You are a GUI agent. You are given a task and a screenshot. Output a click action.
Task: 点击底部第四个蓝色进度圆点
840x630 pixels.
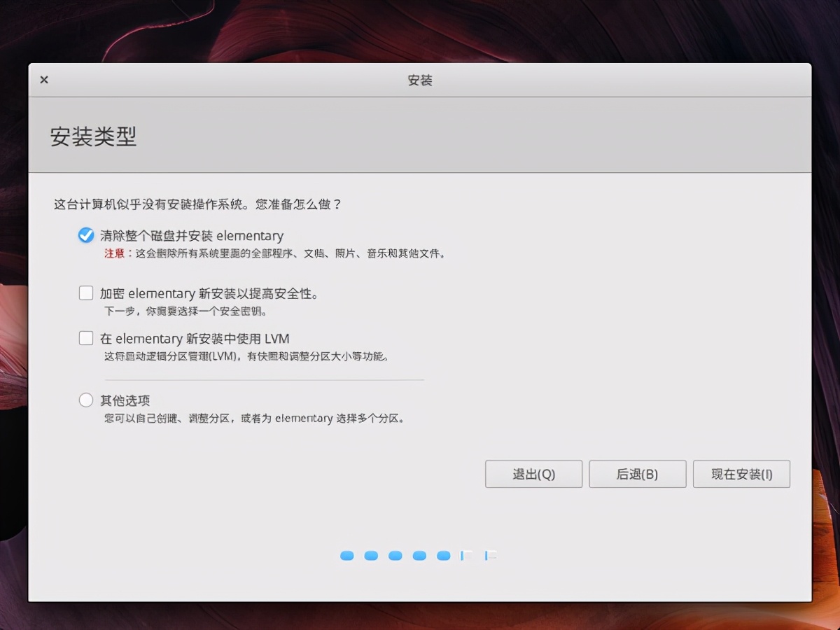[419, 555]
